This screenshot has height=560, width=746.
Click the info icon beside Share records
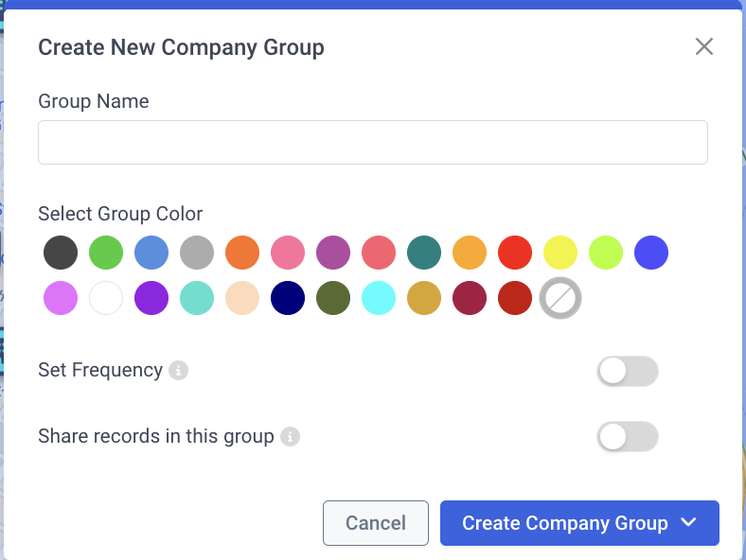(290, 436)
